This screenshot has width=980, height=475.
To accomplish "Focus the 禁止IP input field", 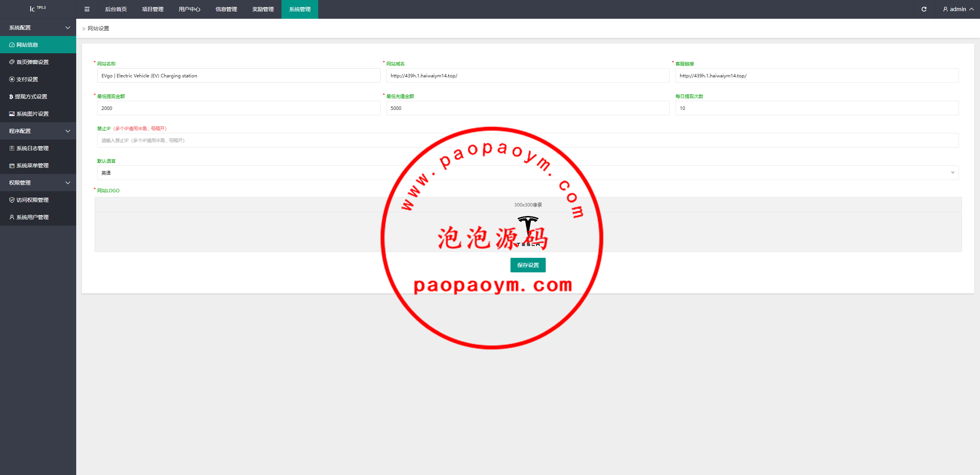I will coord(528,140).
